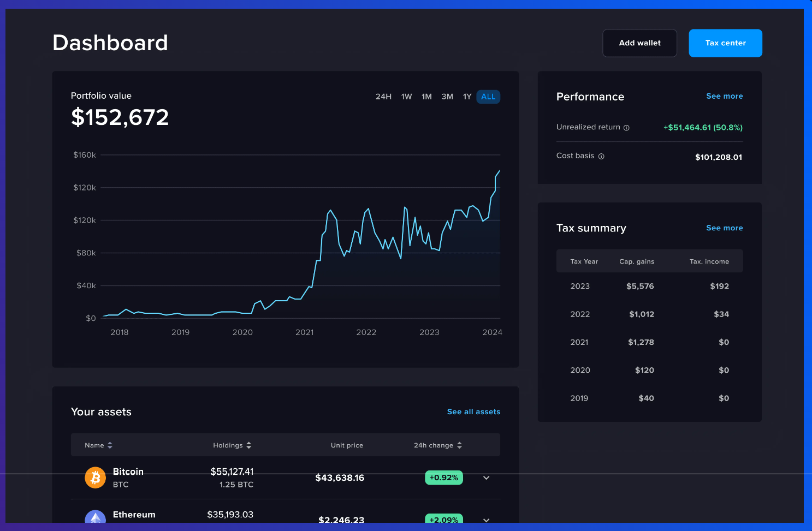Click the Ethereum +2.09% change badge

[x=444, y=518]
